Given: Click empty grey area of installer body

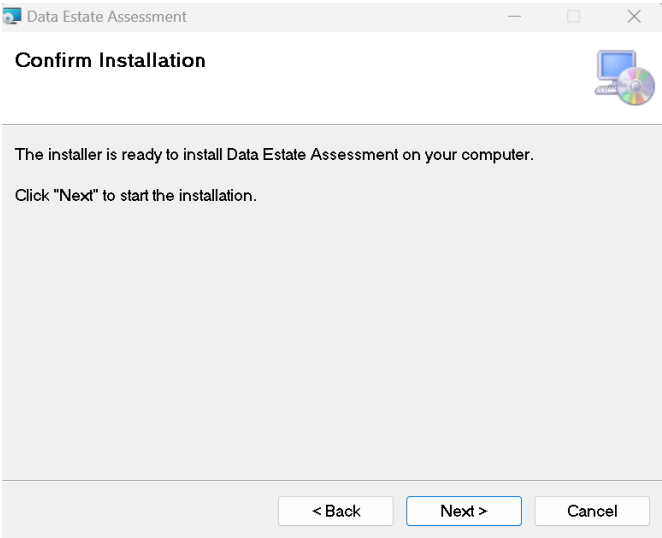Looking at the screenshot, I should pyautogui.click(x=331, y=338).
